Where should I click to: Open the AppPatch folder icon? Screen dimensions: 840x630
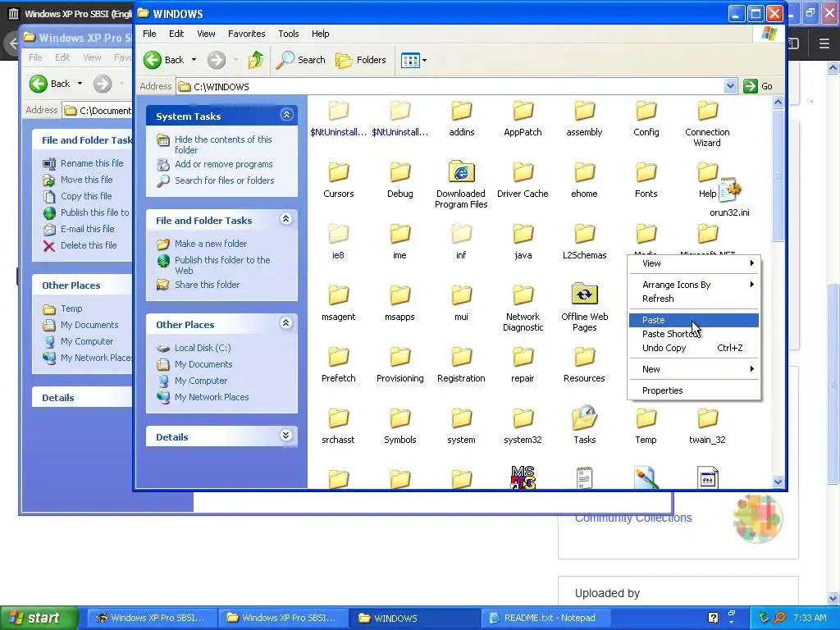523,112
